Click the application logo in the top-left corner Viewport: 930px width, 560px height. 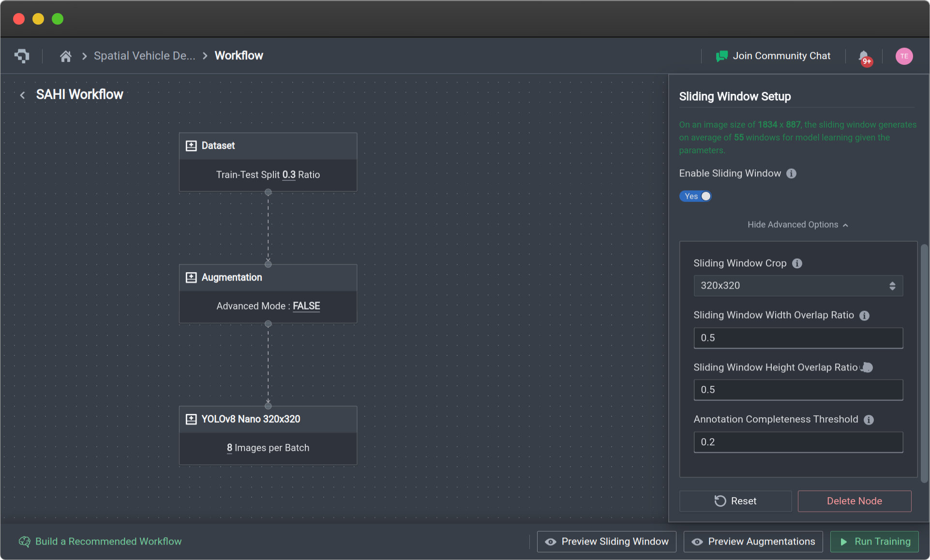(21, 56)
